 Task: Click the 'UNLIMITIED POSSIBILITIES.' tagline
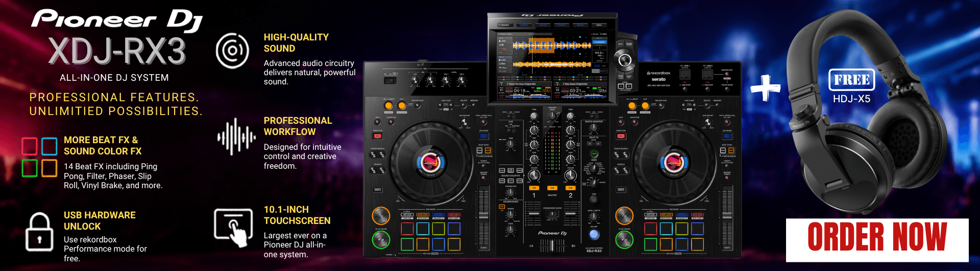pyautogui.click(x=116, y=111)
